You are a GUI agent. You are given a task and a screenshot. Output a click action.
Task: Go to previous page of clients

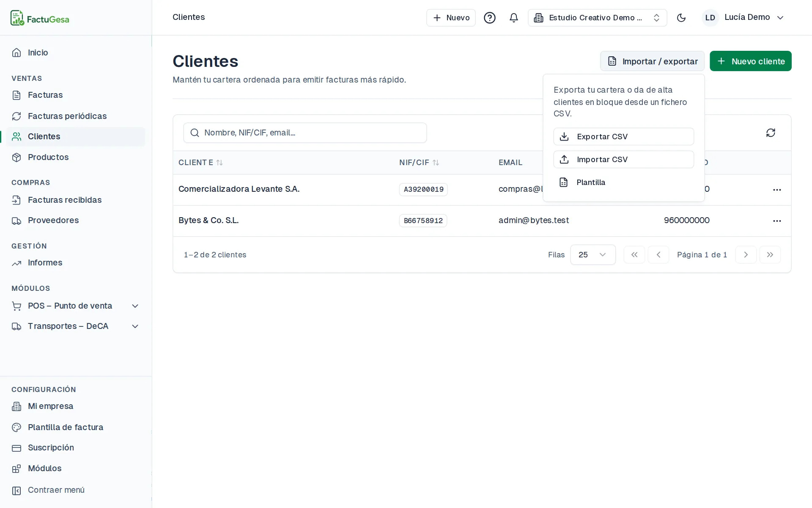tap(658, 255)
